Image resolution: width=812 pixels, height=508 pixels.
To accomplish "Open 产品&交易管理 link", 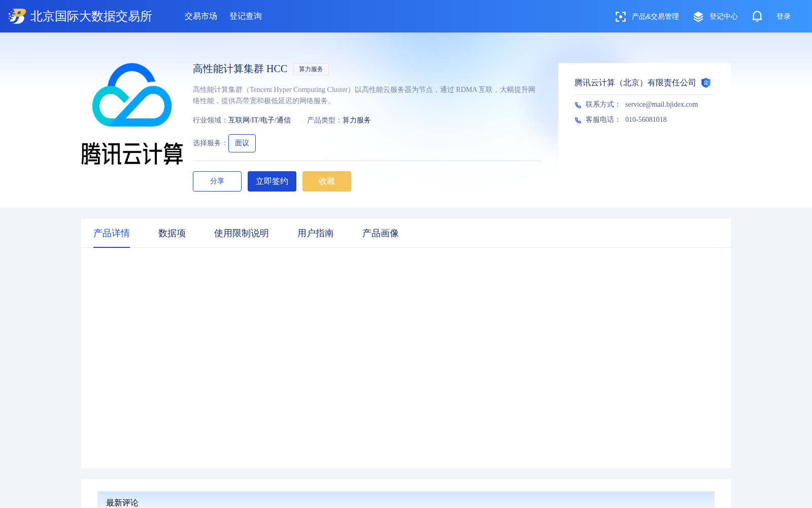I will point(655,17).
